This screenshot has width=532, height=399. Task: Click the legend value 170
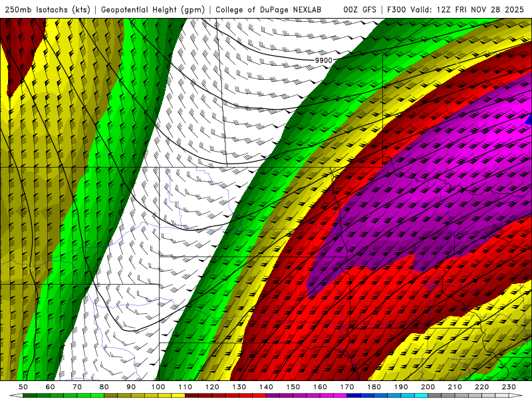pos(347,387)
